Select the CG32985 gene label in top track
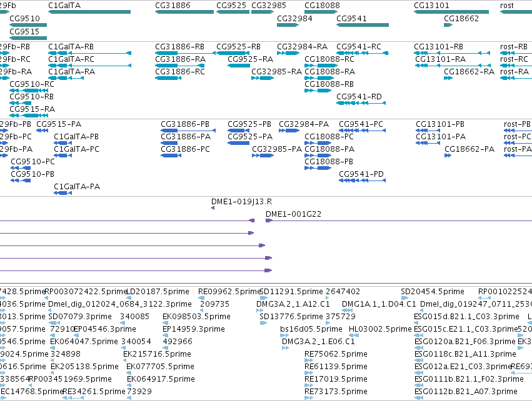532x401 pixels. pos(269,6)
